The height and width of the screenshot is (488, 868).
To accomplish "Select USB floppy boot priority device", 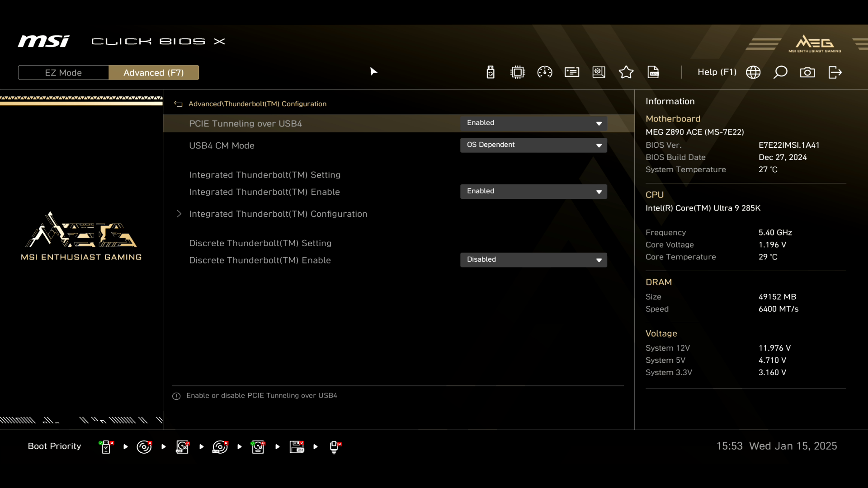I will (x=297, y=447).
